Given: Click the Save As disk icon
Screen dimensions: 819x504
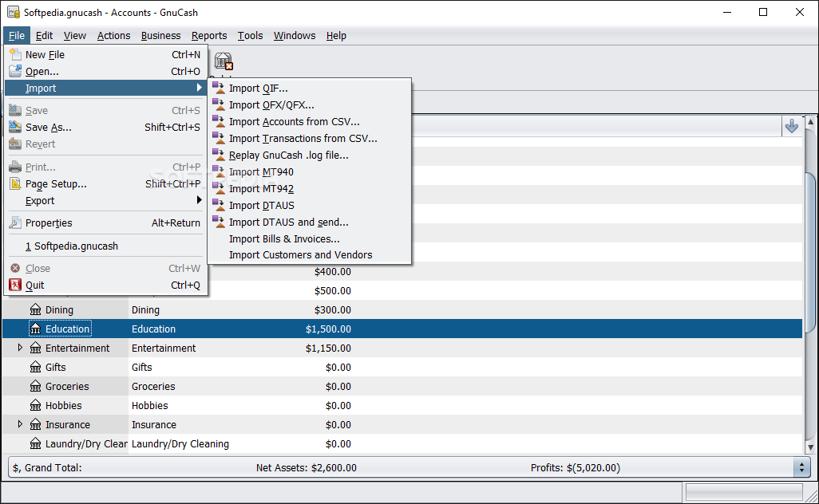Looking at the screenshot, I should click(15, 127).
